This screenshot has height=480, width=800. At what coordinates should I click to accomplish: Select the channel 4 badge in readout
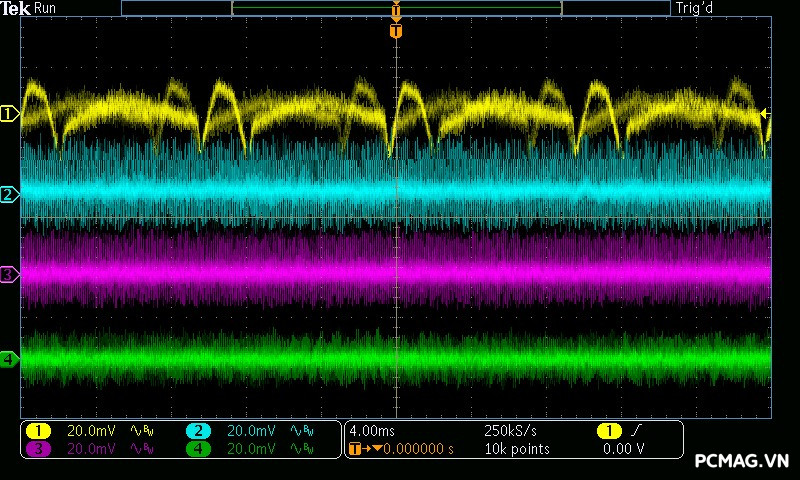tap(199, 449)
